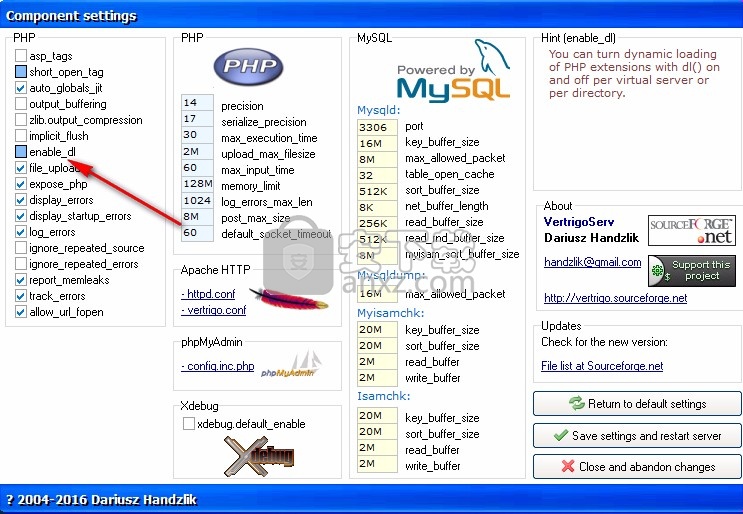Edit Mysqld sort_buffer_size field

(377, 191)
